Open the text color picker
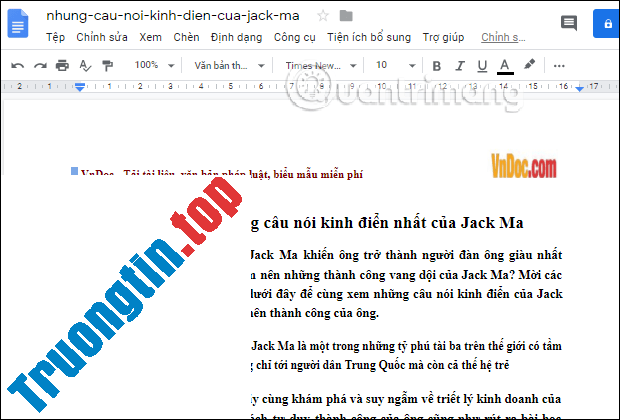The image size is (620, 420). [x=505, y=66]
